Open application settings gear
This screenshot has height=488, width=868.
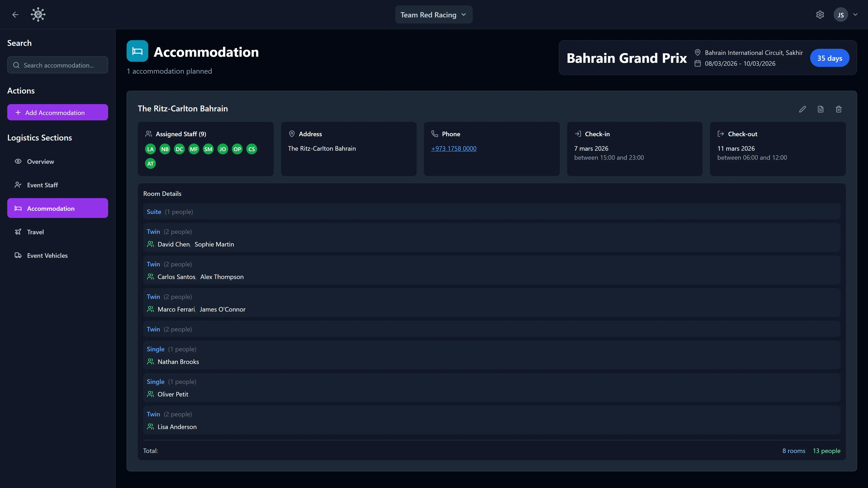pos(820,14)
